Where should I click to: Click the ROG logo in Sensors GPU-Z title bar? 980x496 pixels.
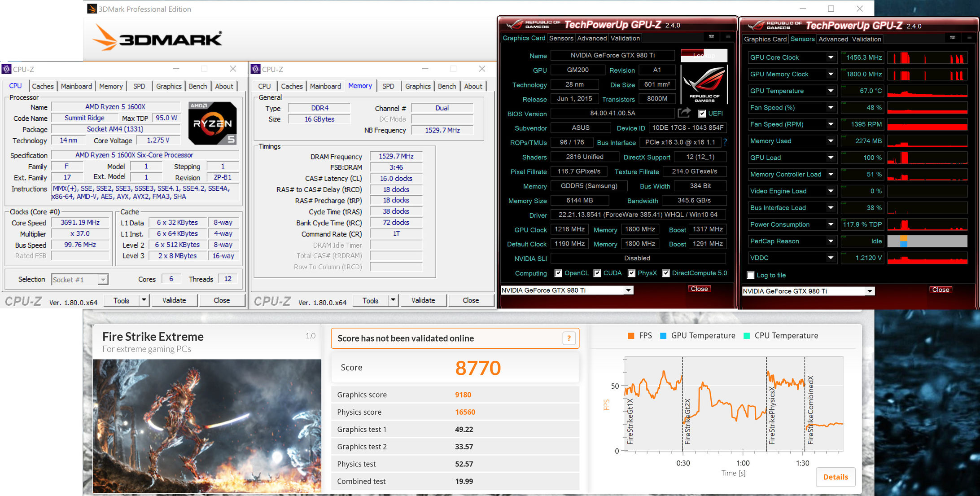(775, 25)
